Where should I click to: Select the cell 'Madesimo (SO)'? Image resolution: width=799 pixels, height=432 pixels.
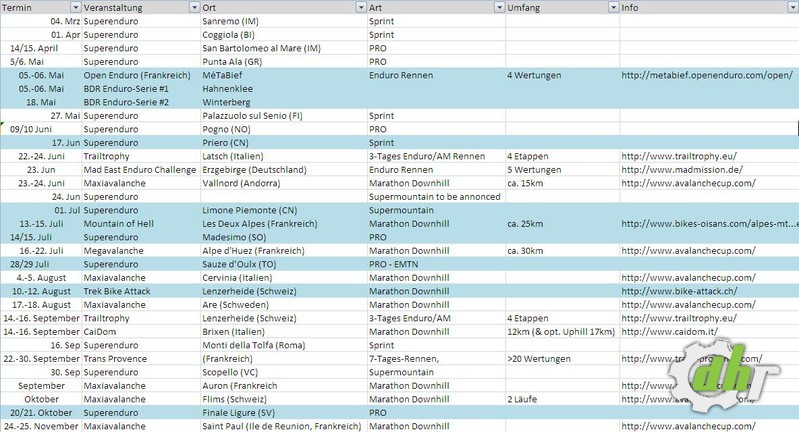coord(284,237)
